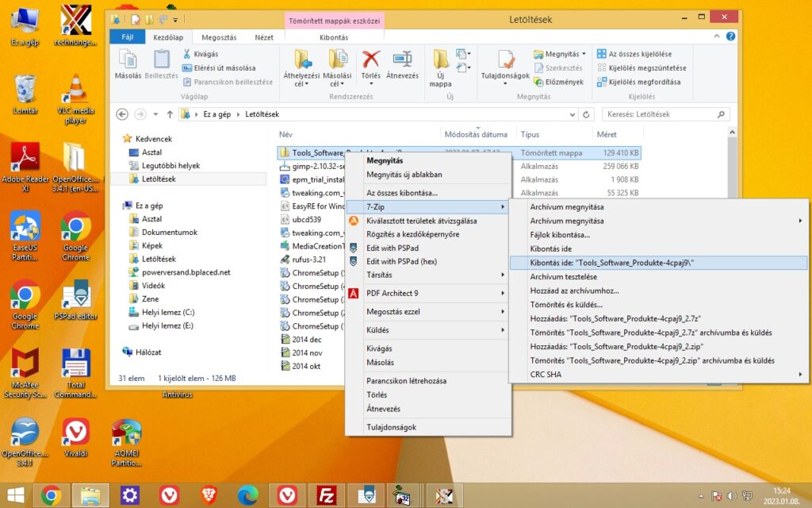Screen dimensions: 812x508
Task: Choose Parancsikon létrehozása in the context menu
Action: tap(428, 381)
